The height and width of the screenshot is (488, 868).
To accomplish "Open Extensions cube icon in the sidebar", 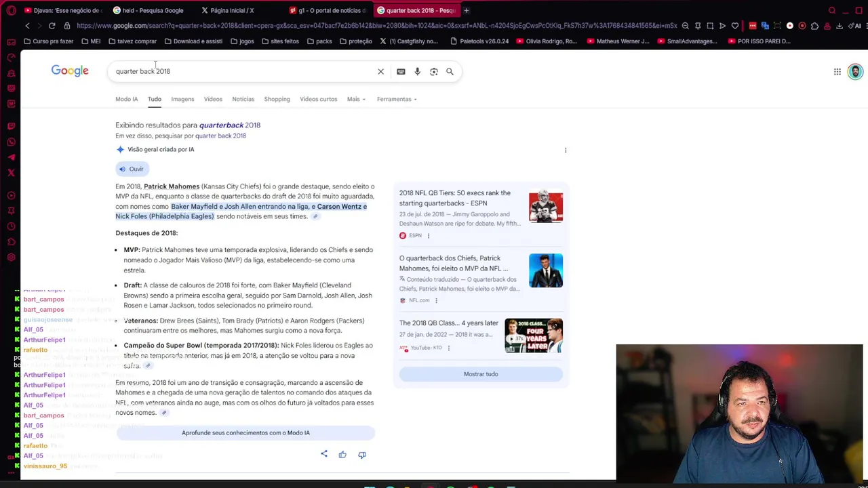I will click(11, 242).
